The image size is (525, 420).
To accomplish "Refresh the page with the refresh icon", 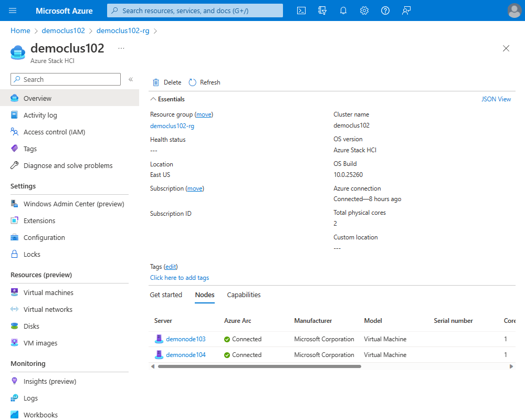I will (x=205, y=82).
